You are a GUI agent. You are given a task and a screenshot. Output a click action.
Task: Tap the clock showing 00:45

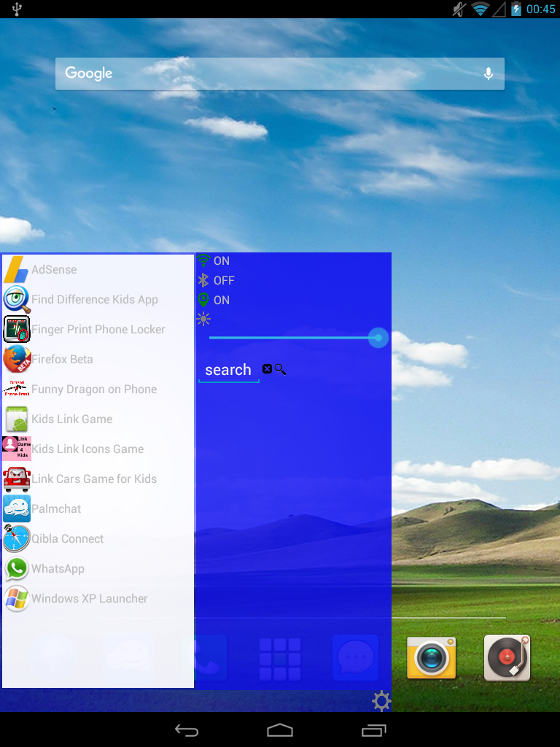(x=540, y=9)
